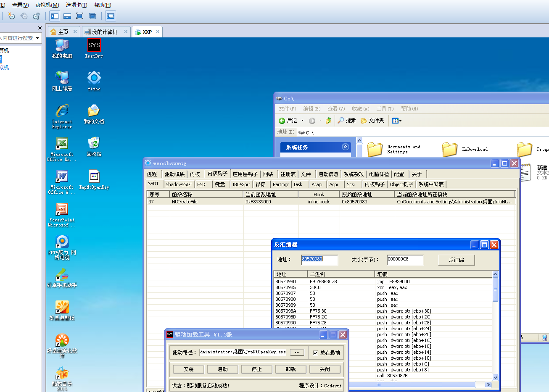Select the 网上邻居 desktop icon

[62, 81]
